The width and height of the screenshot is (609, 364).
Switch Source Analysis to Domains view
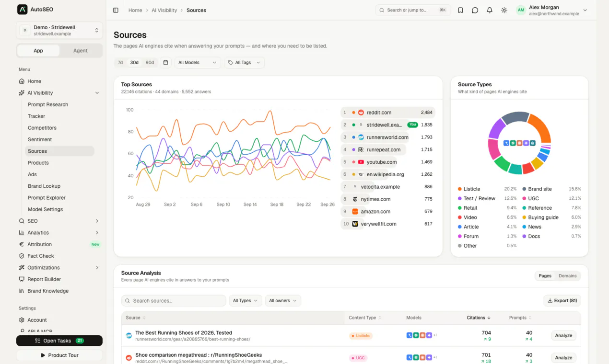(568, 276)
